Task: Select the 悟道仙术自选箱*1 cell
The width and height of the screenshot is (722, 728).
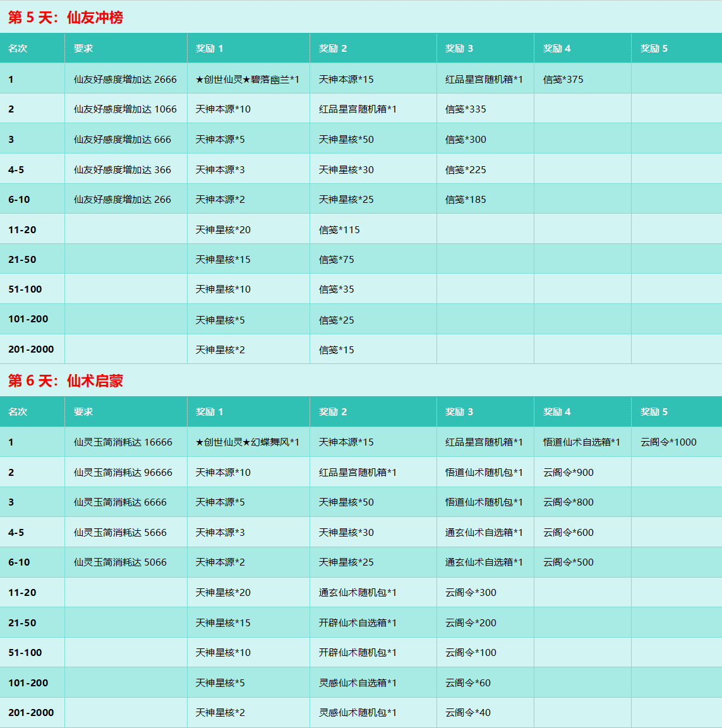Action: [x=581, y=442]
